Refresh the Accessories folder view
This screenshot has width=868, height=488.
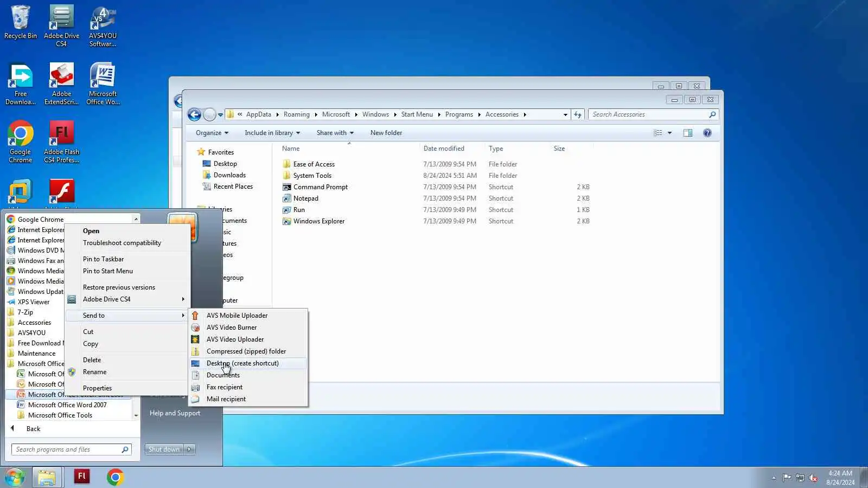point(578,114)
